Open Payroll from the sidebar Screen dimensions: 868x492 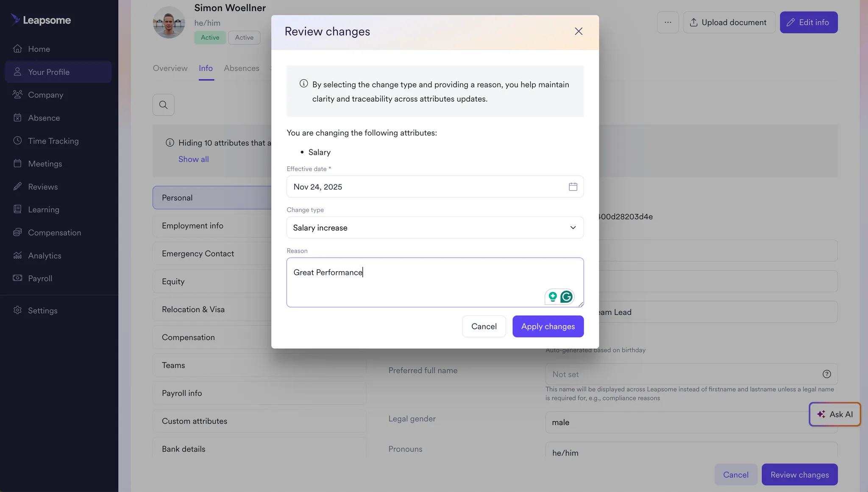click(40, 278)
